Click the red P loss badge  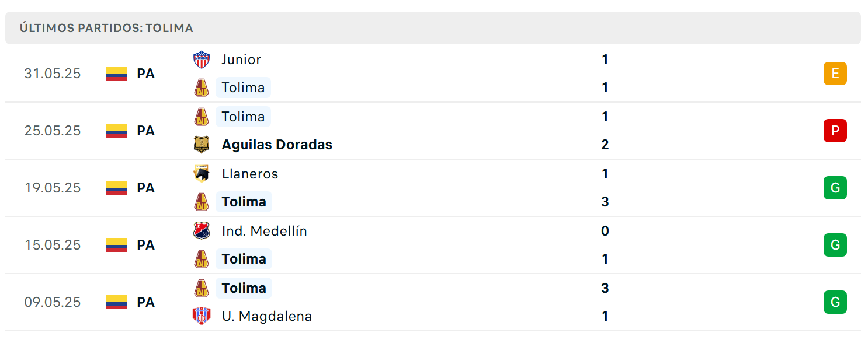tap(835, 131)
